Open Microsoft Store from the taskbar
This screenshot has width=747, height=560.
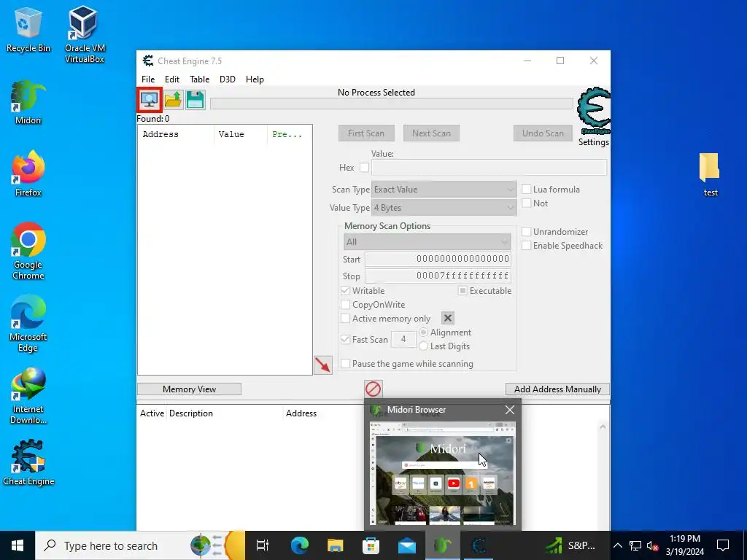coord(371,545)
